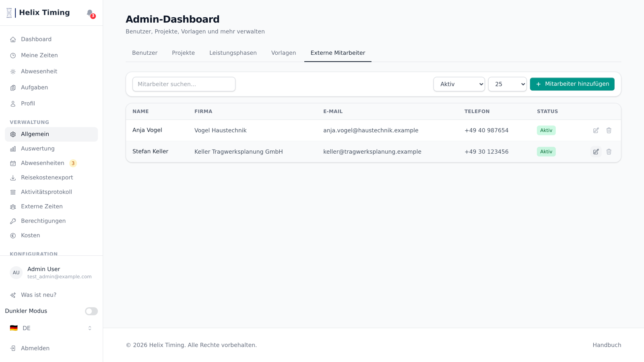This screenshot has width=644, height=362.
Task: Switch to the Leistungsphasen tab
Action: pos(233,53)
